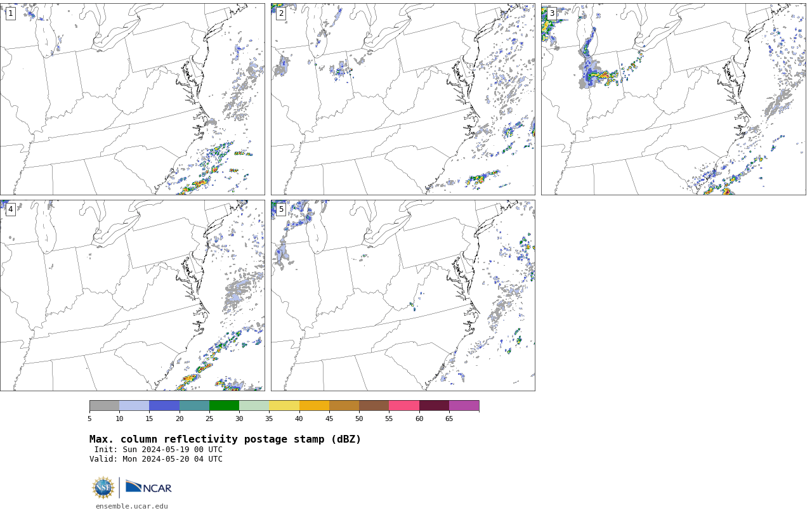Open ensemble member 5 reflectivity map
The width and height of the screenshot is (812, 513).
pyautogui.click(x=403, y=295)
